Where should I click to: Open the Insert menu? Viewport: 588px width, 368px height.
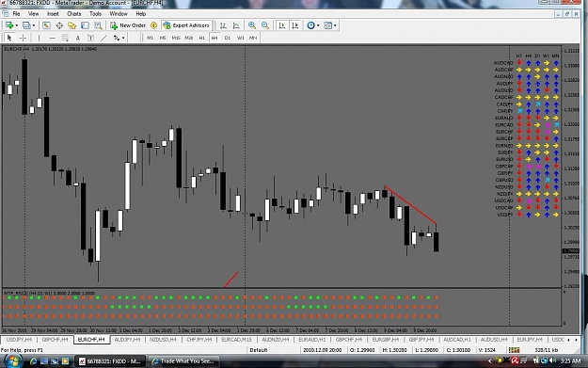(53, 14)
